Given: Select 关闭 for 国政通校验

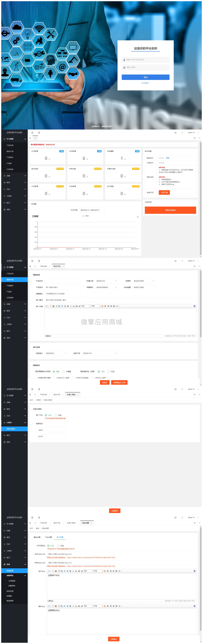Looking at the screenshot, I should tap(111, 372).
